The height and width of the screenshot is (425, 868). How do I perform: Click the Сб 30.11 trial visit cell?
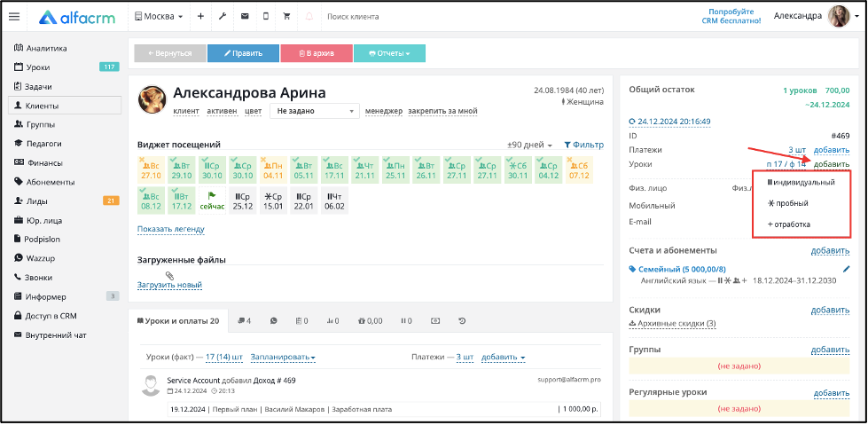(x=518, y=170)
